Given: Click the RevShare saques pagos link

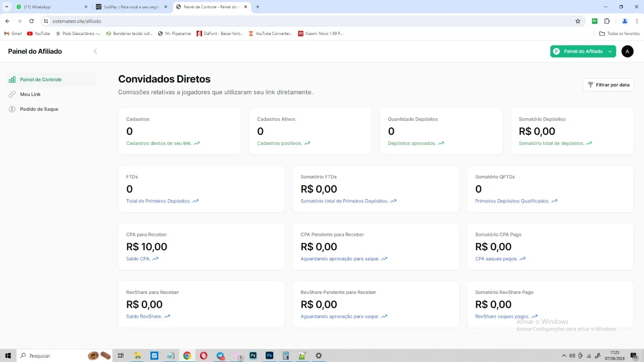Looking at the screenshot, I should coord(502,316).
